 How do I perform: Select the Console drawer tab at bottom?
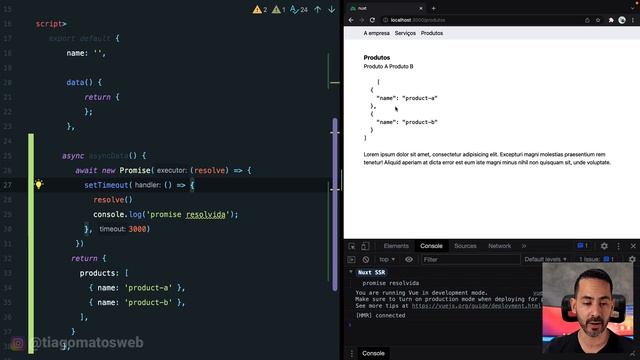click(373, 353)
